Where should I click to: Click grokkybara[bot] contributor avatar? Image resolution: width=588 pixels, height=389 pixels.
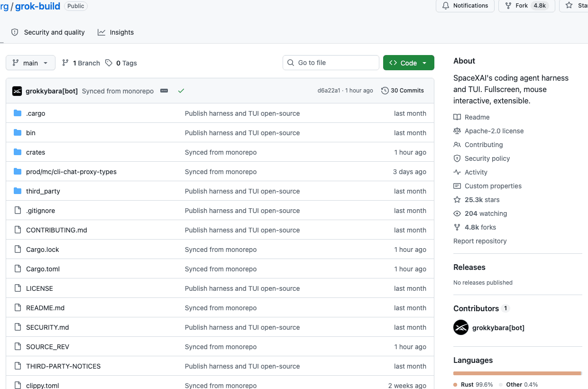461,327
